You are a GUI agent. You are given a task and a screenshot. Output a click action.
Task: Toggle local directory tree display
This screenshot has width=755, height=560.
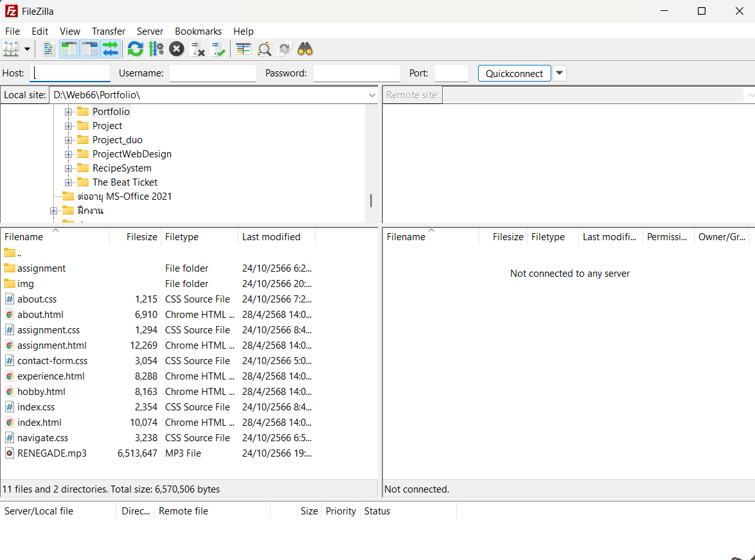pyautogui.click(x=69, y=49)
